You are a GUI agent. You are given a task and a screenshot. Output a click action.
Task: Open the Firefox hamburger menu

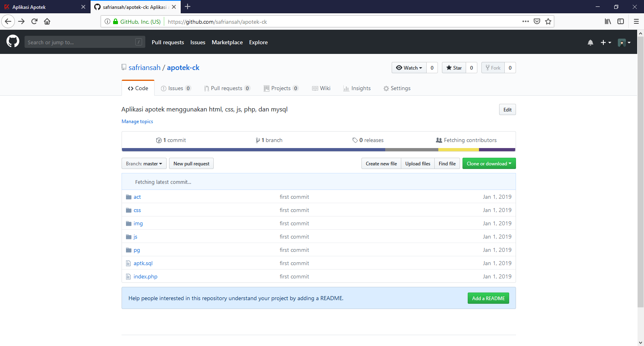[x=636, y=21]
